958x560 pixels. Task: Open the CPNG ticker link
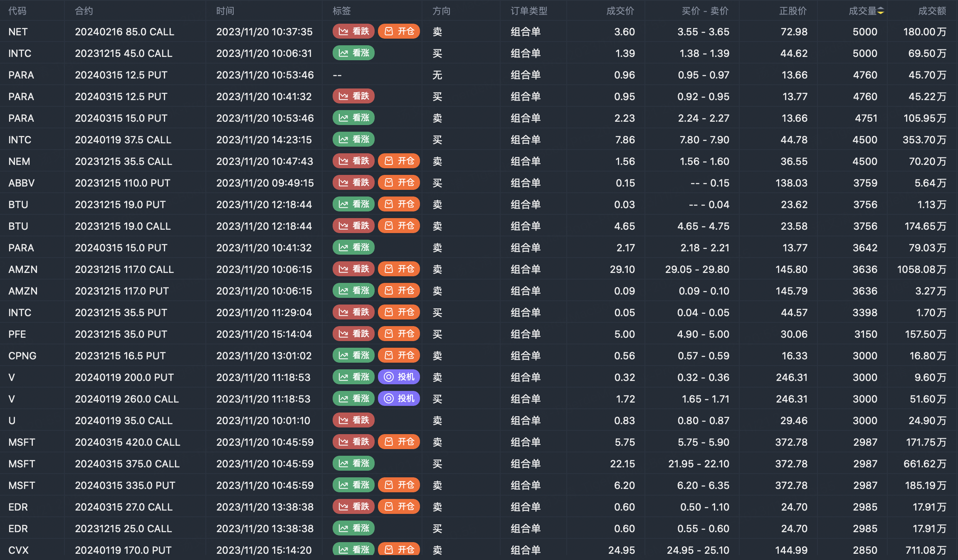tap(22, 356)
